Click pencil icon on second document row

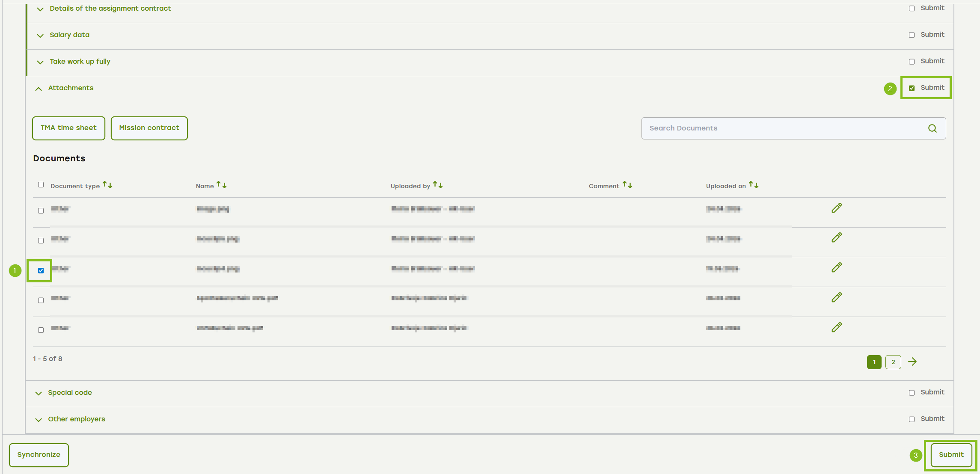coord(837,238)
